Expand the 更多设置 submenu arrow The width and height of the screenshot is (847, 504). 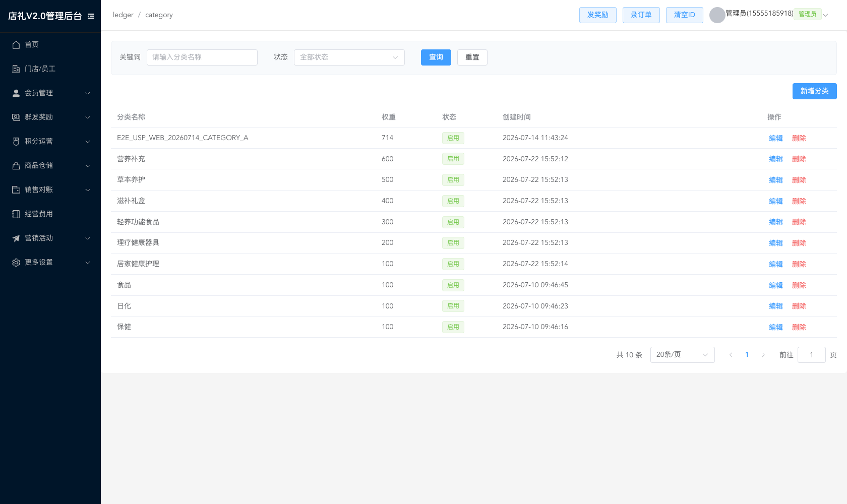pos(88,263)
